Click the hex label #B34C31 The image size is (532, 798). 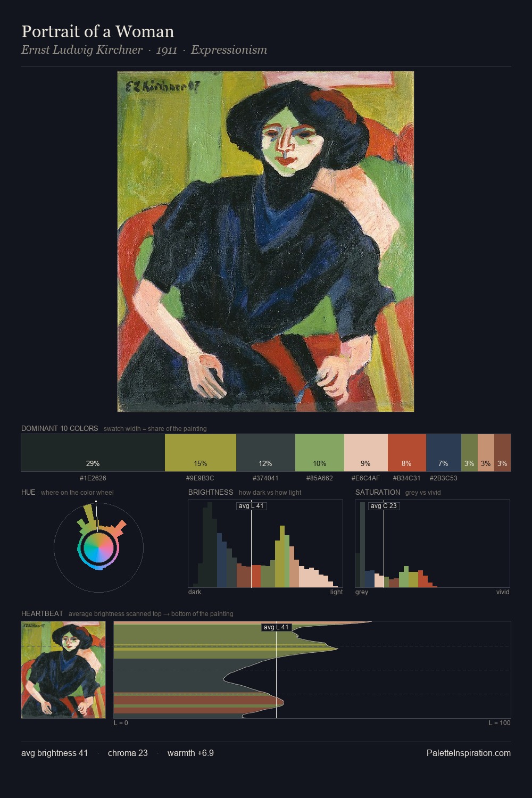[407, 478]
